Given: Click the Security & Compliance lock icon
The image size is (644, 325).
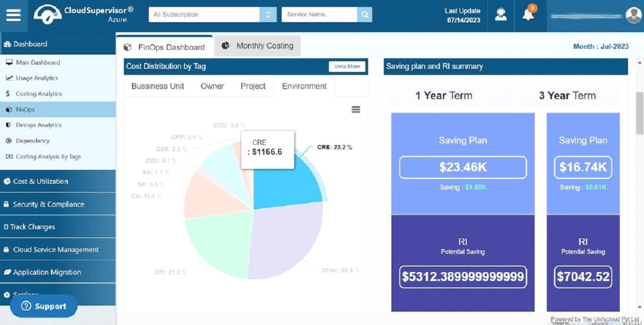Looking at the screenshot, I should tap(6, 204).
